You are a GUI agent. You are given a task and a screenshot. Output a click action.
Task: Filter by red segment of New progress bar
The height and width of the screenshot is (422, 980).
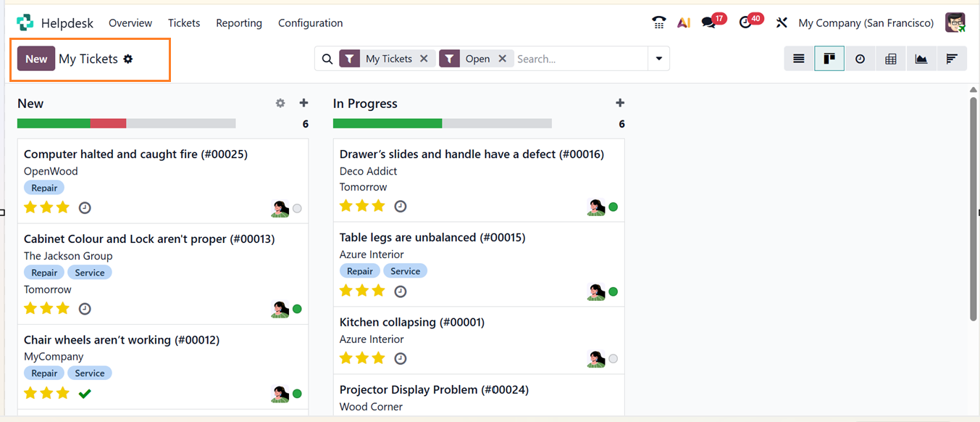[108, 123]
